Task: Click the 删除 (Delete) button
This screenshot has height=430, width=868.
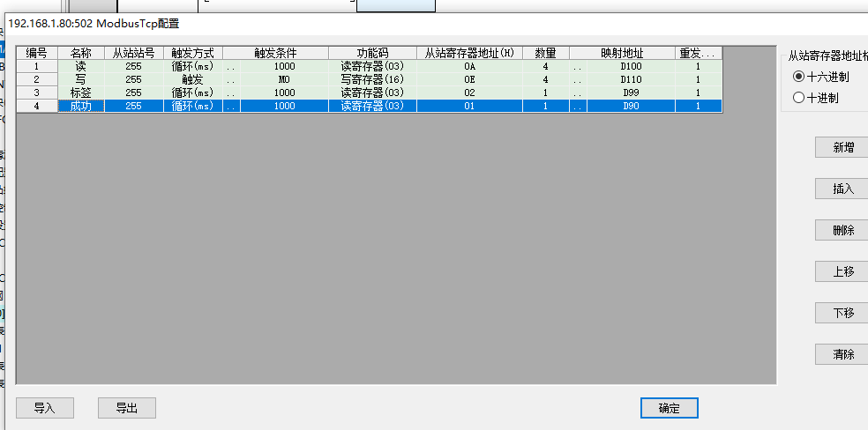Action: pos(843,231)
